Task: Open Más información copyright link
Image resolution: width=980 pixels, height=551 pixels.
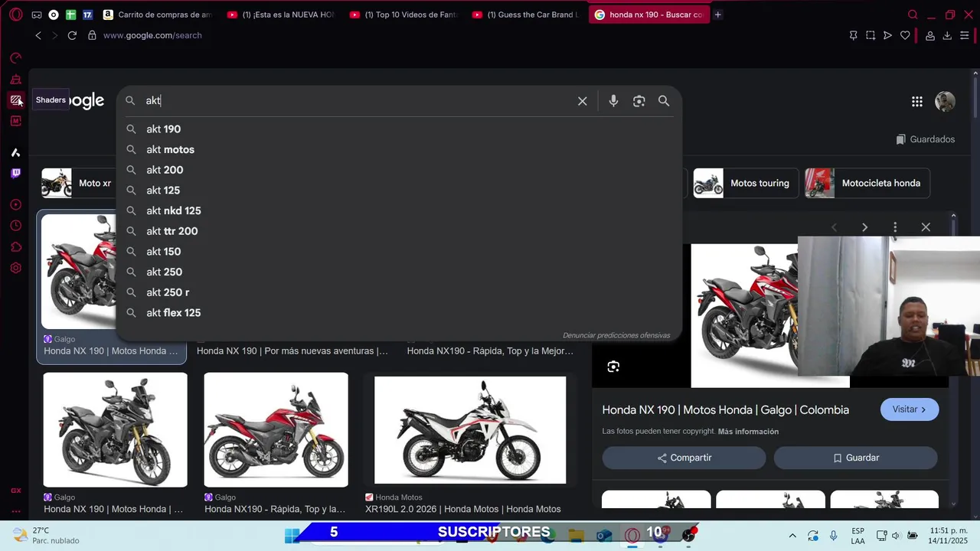Action: tap(748, 432)
